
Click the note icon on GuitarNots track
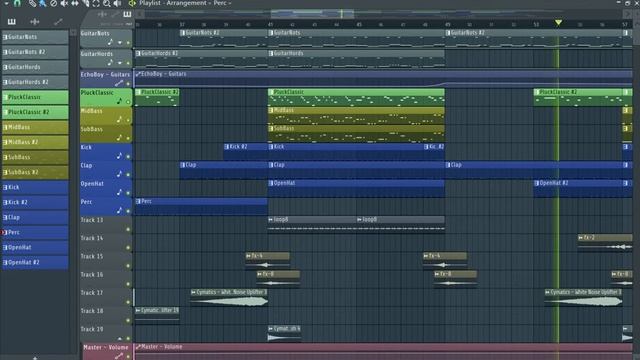pyautogui.click(x=110, y=42)
